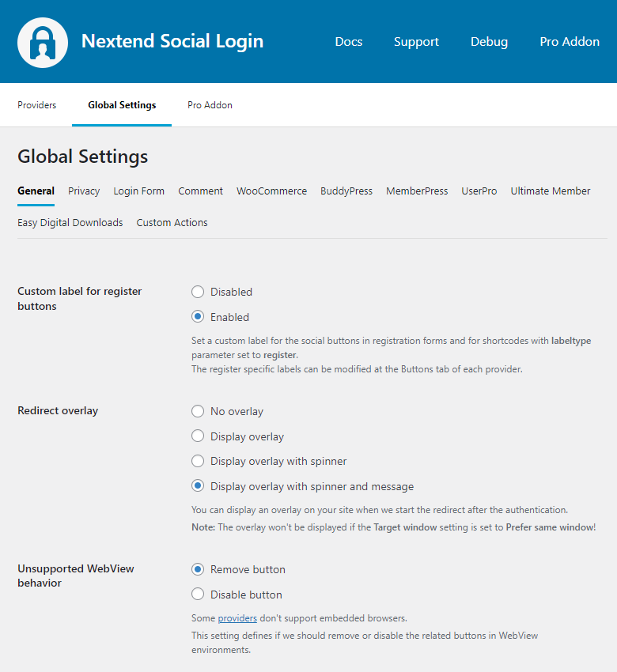Click the Nextend Social Login padlock logo
Viewport: 617px width, 672px height.
[43, 43]
